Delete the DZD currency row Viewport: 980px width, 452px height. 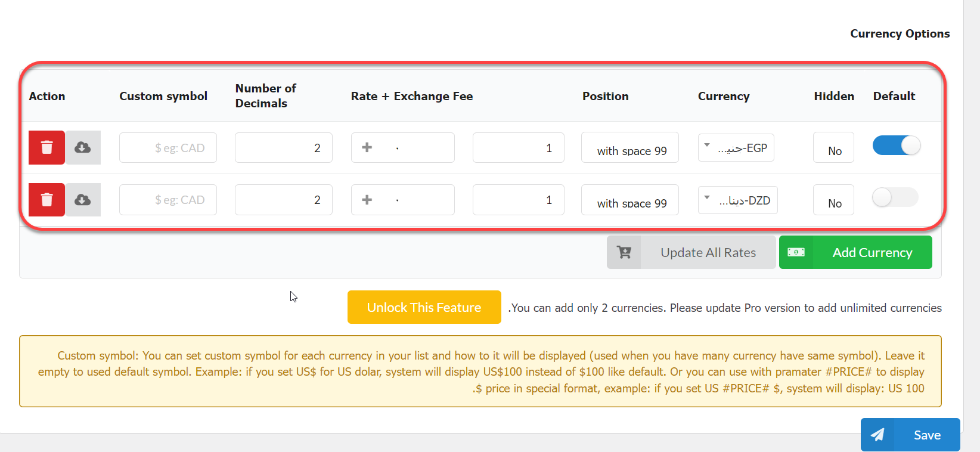[46, 200]
